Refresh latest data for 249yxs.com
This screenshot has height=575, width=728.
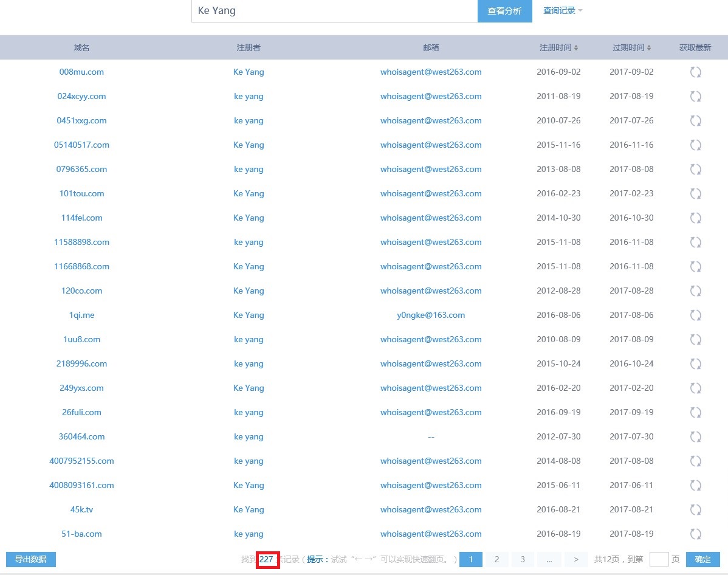tap(695, 388)
